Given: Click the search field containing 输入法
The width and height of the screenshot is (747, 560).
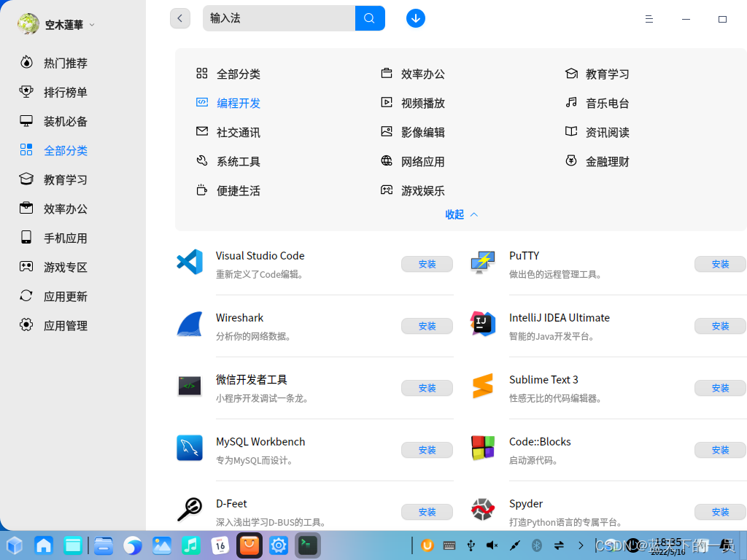Looking at the screenshot, I should click(279, 18).
